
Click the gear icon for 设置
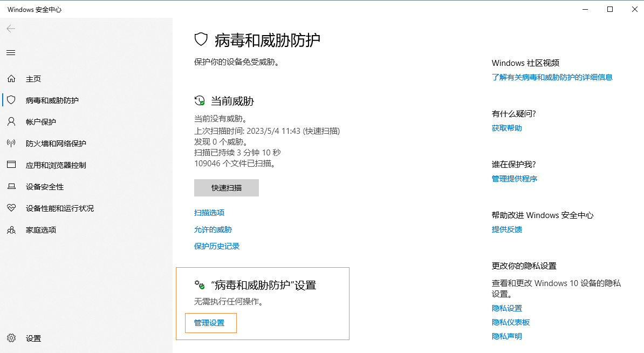[11, 338]
